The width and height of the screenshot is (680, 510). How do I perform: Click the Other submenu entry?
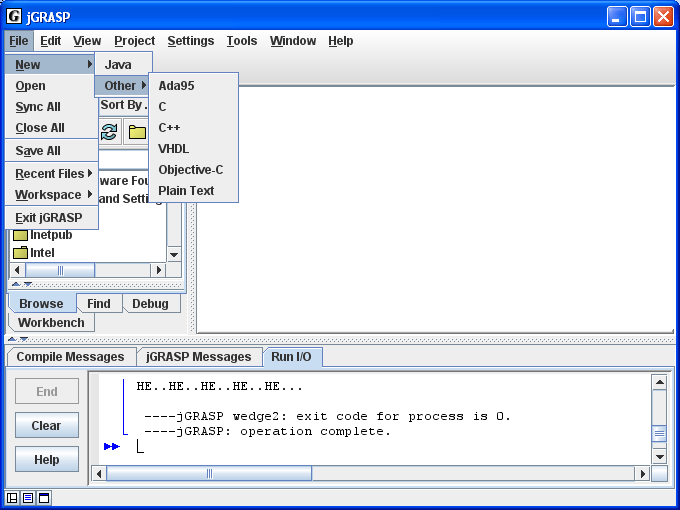click(123, 85)
